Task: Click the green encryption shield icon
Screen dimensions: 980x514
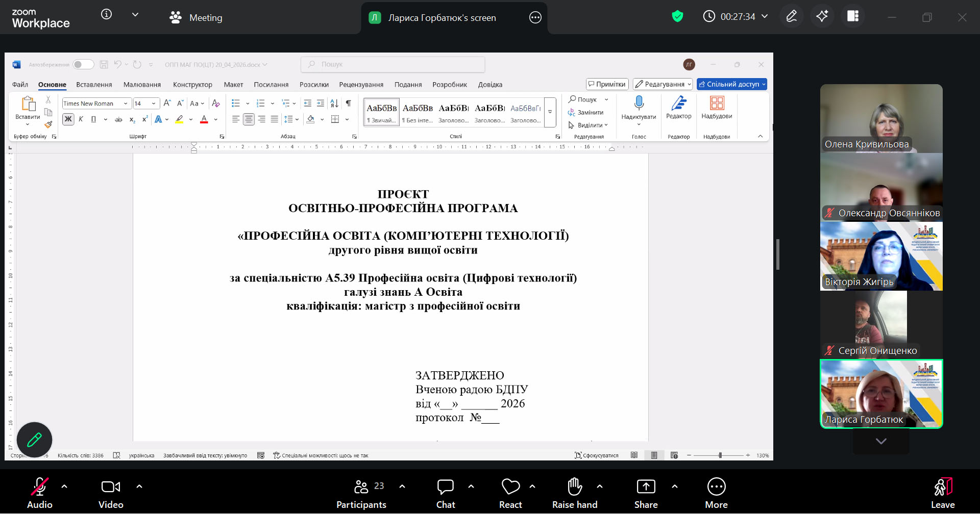Action: coord(677,17)
